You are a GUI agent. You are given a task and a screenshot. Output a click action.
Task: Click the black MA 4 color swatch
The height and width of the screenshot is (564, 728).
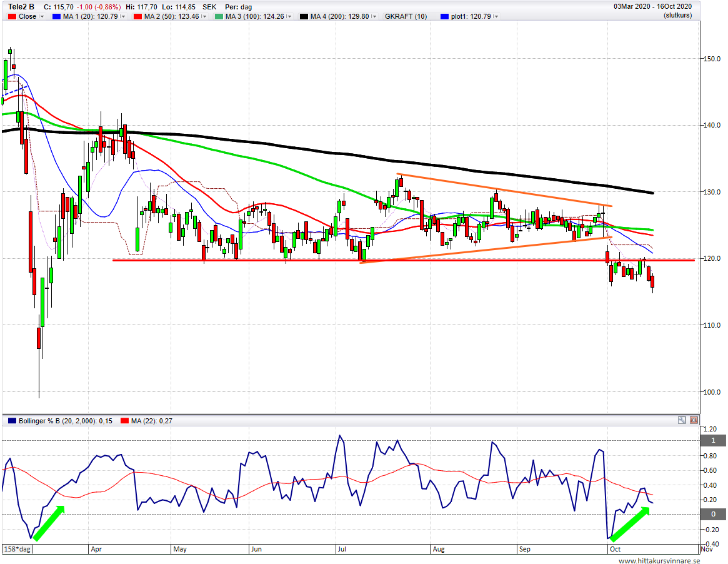pyautogui.click(x=304, y=17)
